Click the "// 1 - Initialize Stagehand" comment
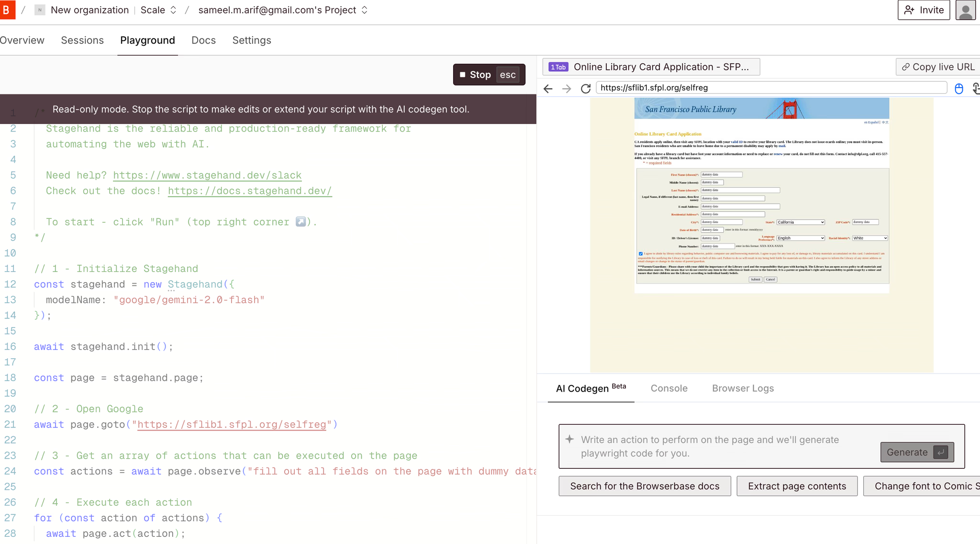Screen dimensions: 980x544 (x=116, y=269)
